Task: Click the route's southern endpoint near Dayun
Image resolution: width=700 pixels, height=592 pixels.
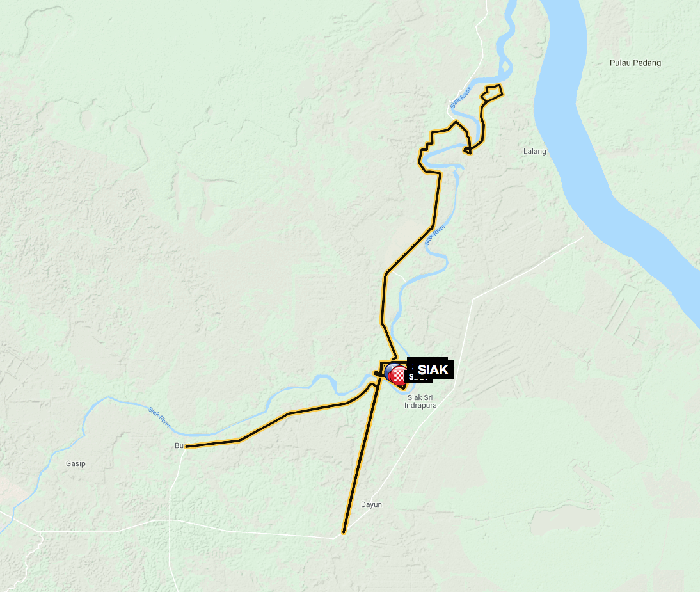Action: 344,532
